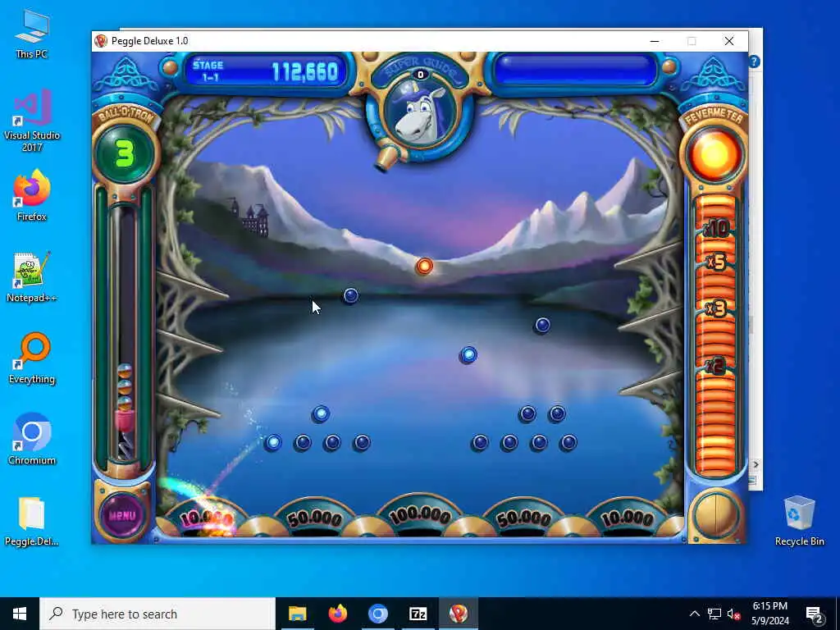Switch to Peggle in the taskbar

click(x=458, y=614)
